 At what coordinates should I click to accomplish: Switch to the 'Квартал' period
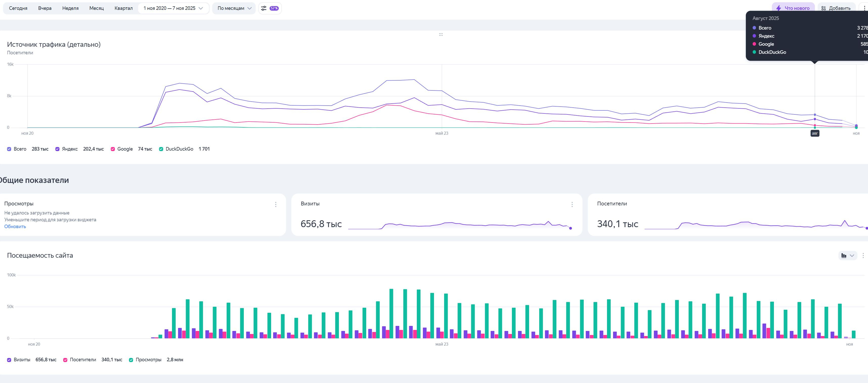click(x=123, y=8)
